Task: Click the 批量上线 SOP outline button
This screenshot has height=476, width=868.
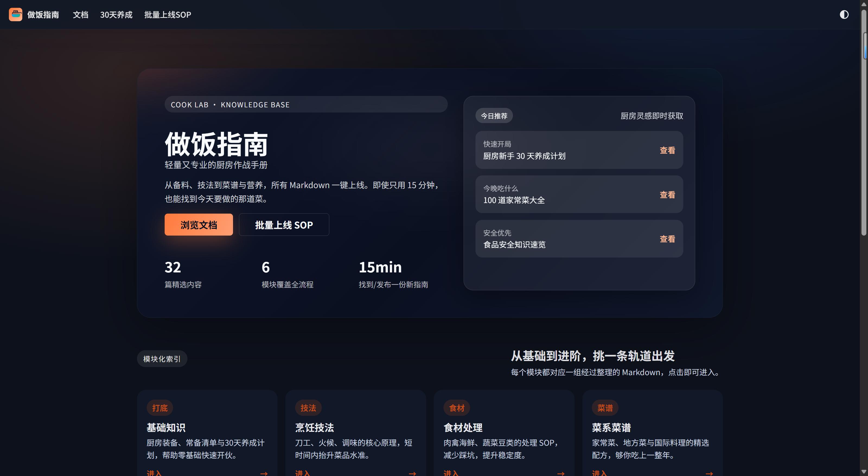Action: [x=284, y=224]
